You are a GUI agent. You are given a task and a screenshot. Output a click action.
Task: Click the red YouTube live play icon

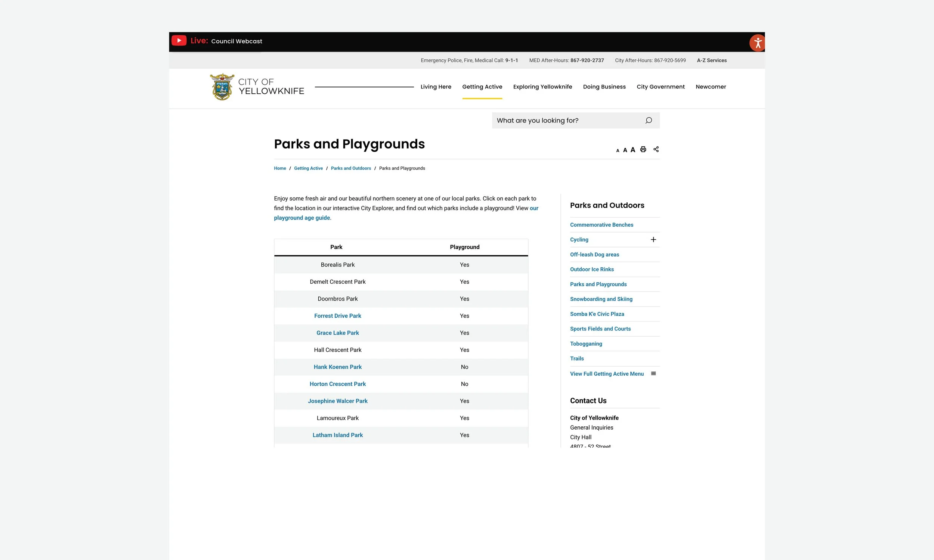click(179, 41)
